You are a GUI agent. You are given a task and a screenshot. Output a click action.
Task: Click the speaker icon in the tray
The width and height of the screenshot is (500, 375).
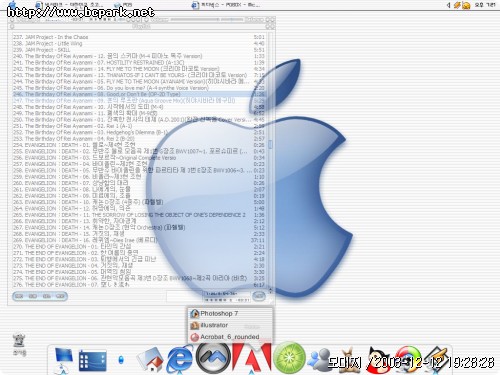tap(448, 5)
